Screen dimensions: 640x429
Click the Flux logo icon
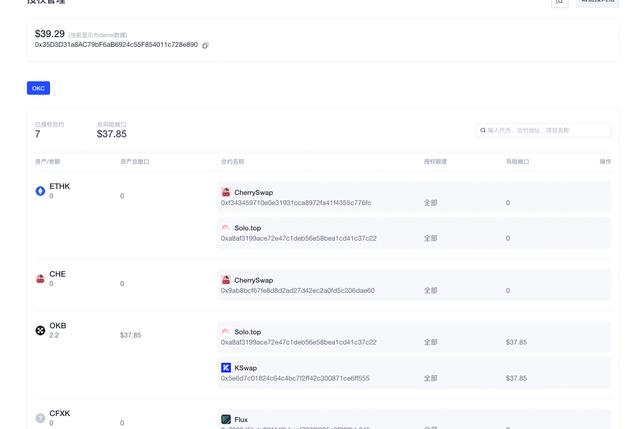[x=226, y=419]
